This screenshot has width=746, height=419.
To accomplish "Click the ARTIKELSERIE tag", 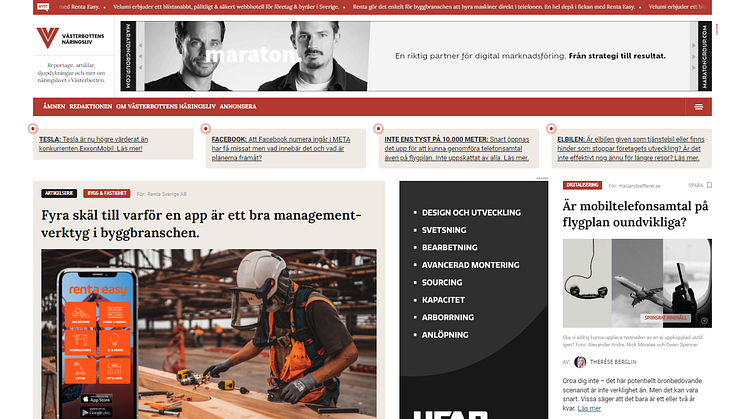I will (x=59, y=194).
